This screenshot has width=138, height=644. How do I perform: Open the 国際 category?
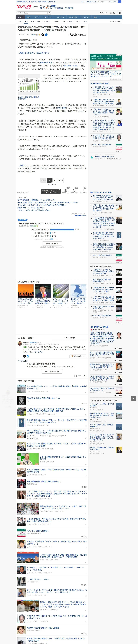(x=32, y=21)
